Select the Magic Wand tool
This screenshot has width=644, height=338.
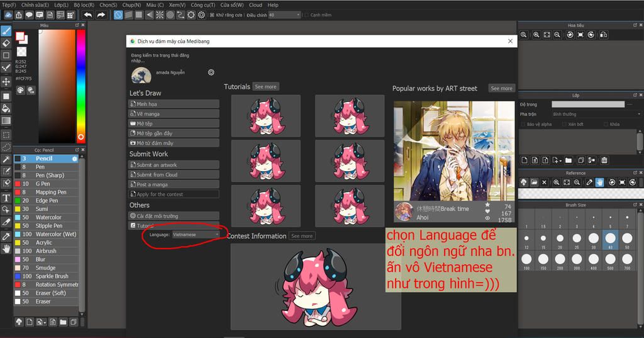pyautogui.click(x=6, y=159)
